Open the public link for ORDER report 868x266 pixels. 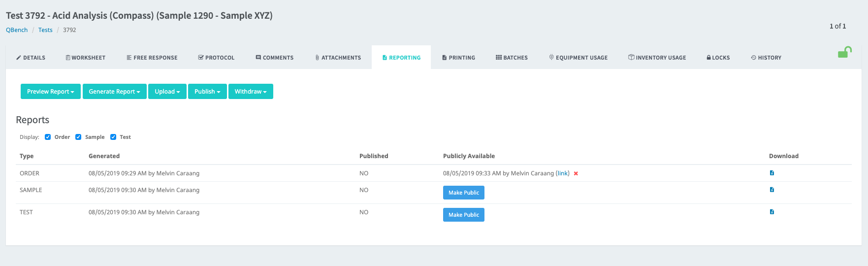tap(563, 173)
